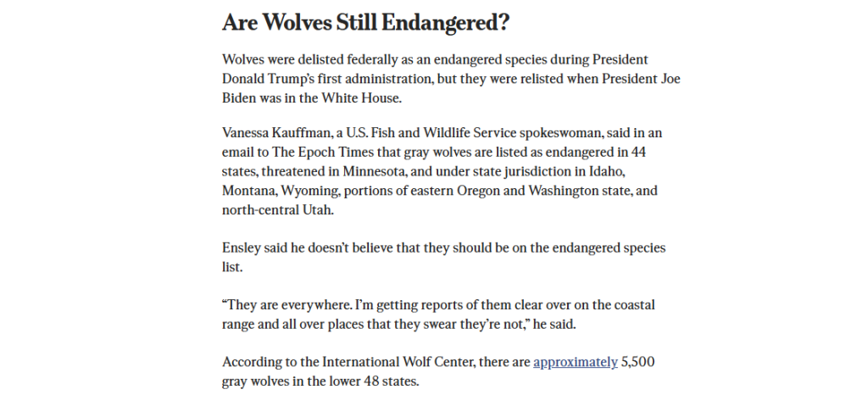
Task: Click the paragraph beginning "Wolves were delisted federally"
Action: click(451, 79)
